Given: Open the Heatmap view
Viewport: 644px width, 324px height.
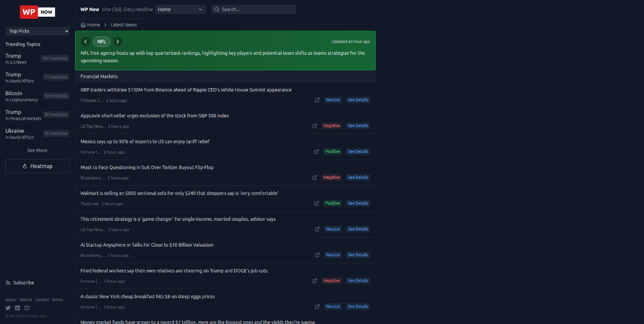Looking at the screenshot, I should coord(38,166).
